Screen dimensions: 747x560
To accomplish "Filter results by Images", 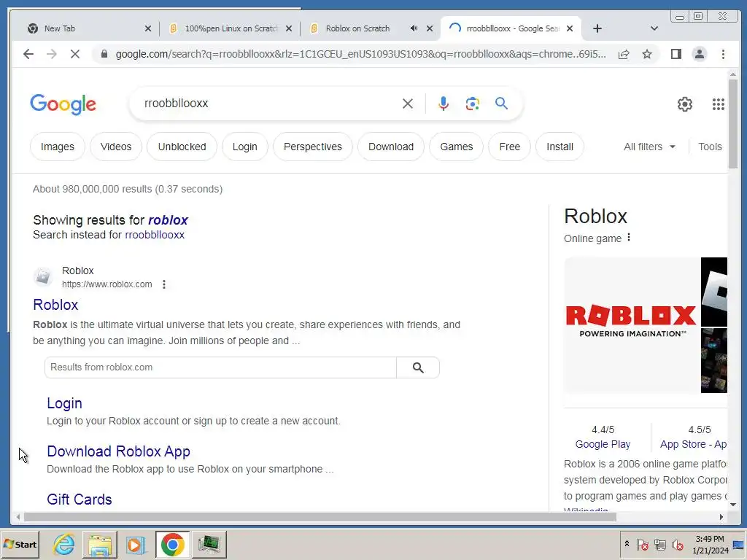I will [x=57, y=147].
